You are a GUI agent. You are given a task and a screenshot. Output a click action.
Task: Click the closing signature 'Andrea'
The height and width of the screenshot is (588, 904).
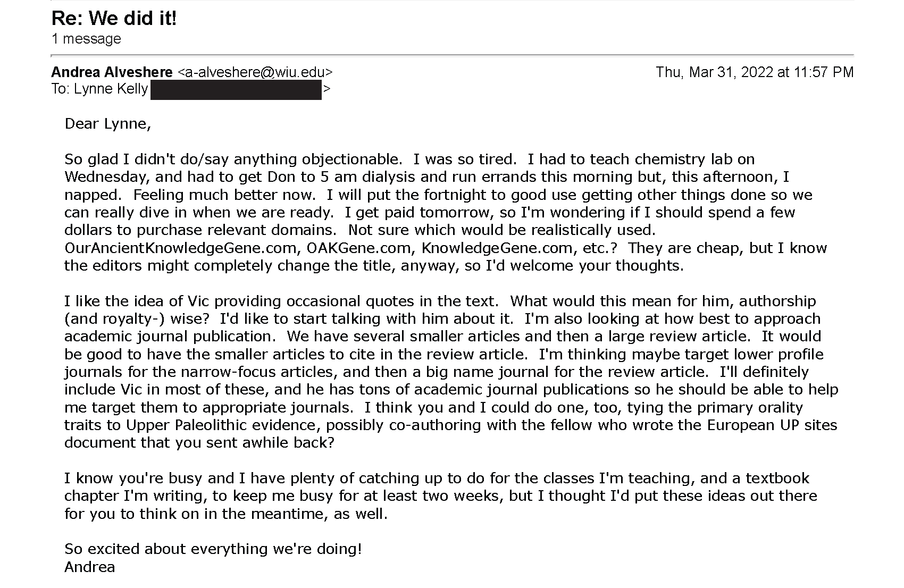[x=90, y=567]
